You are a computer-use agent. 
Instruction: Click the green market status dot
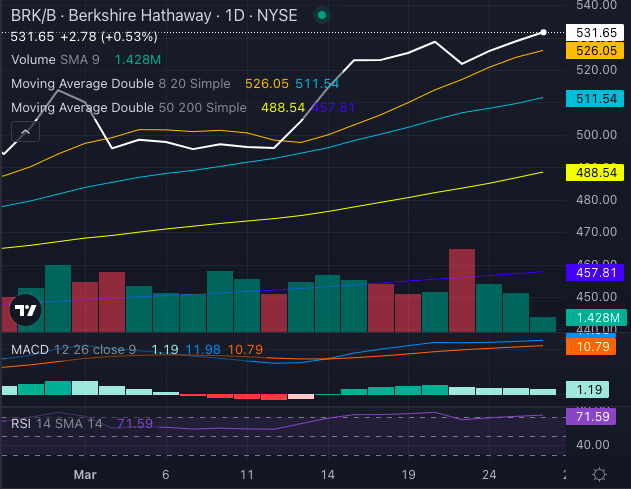click(321, 15)
